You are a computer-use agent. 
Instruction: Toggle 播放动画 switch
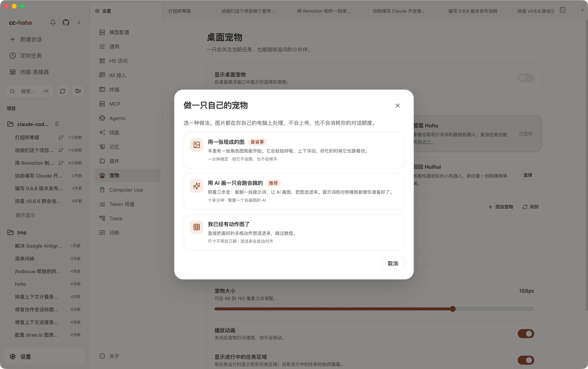coord(526,334)
